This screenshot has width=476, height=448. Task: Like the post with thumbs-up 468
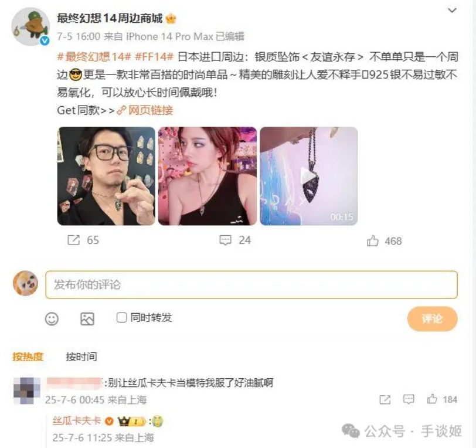(x=372, y=241)
